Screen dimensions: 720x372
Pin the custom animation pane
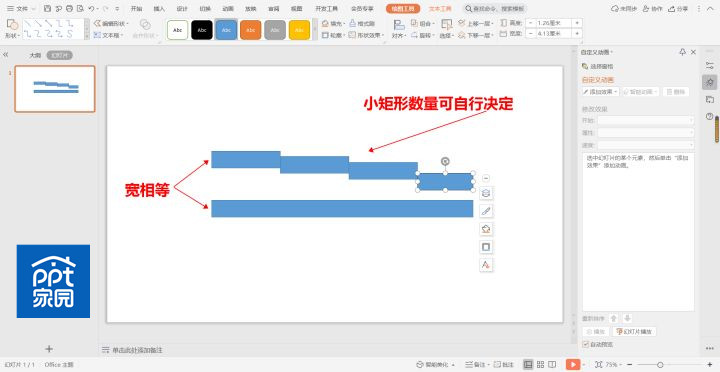[682, 52]
